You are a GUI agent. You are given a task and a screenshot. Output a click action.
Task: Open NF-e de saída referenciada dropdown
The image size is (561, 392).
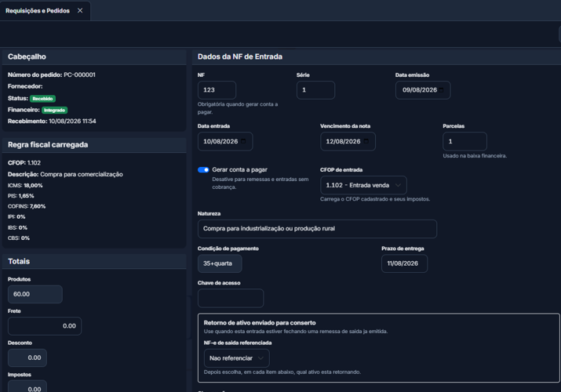point(236,358)
